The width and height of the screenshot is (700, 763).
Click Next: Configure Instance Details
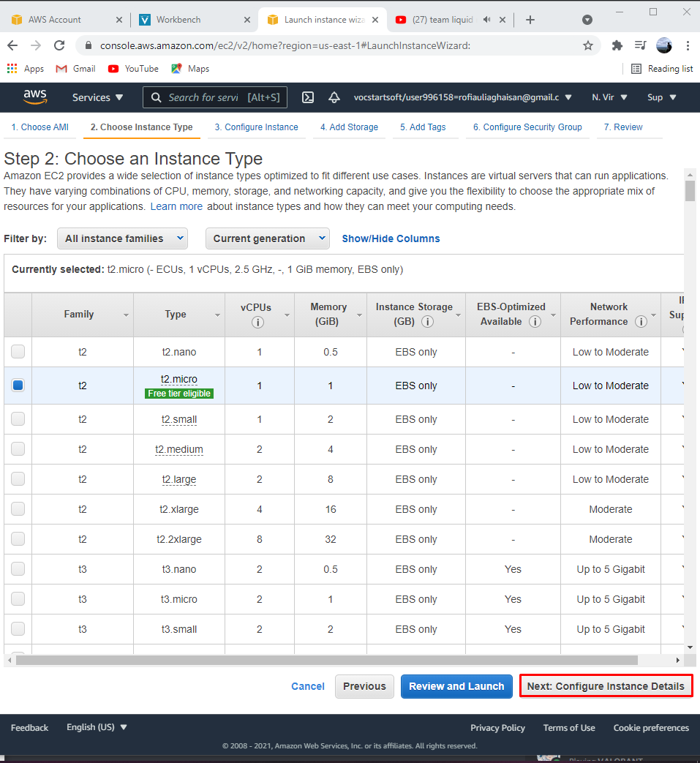[606, 686]
